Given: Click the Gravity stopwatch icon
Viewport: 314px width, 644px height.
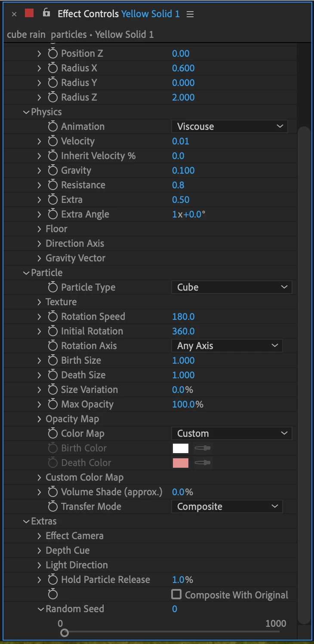Looking at the screenshot, I should [x=52, y=170].
